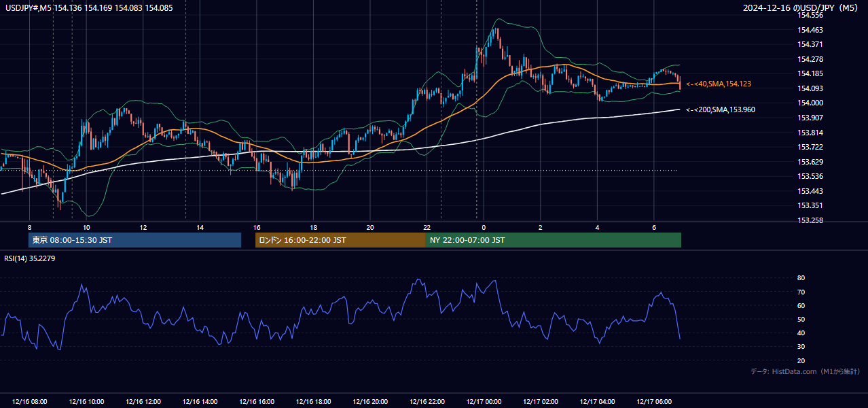
Task: Click the RSI scale value 60
Action: 801,305
